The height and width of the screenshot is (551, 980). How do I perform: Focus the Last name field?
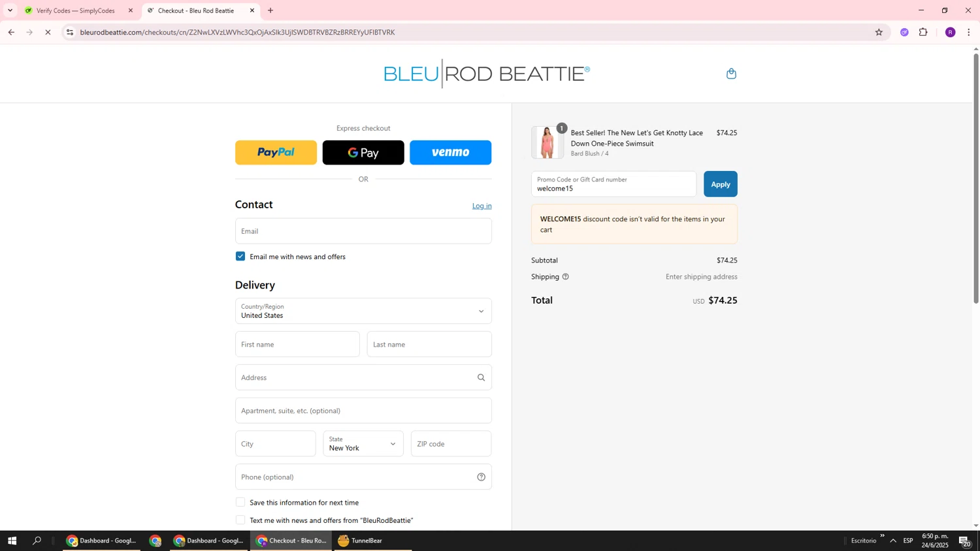pyautogui.click(x=429, y=344)
